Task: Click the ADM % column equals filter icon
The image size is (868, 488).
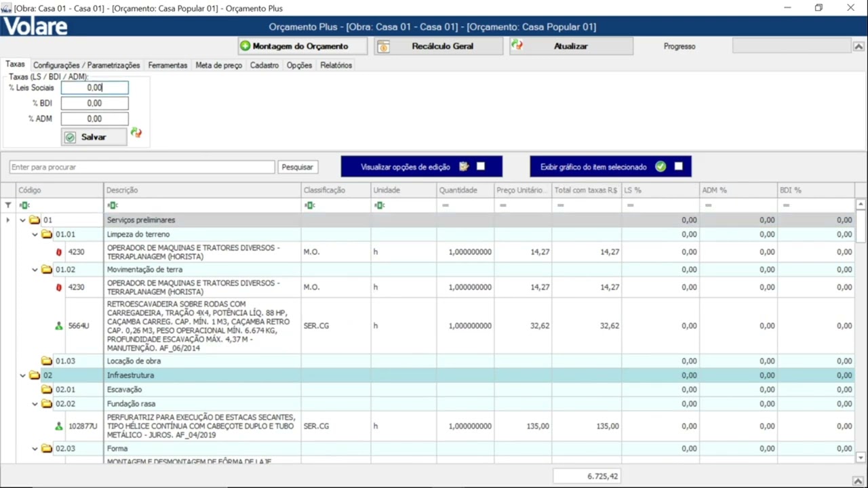Action: click(709, 205)
